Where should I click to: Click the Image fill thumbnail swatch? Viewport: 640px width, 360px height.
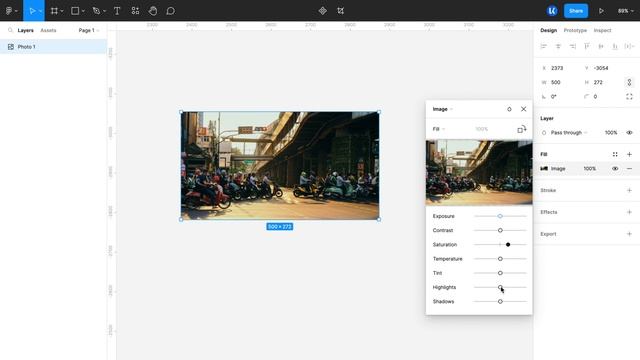point(544,169)
